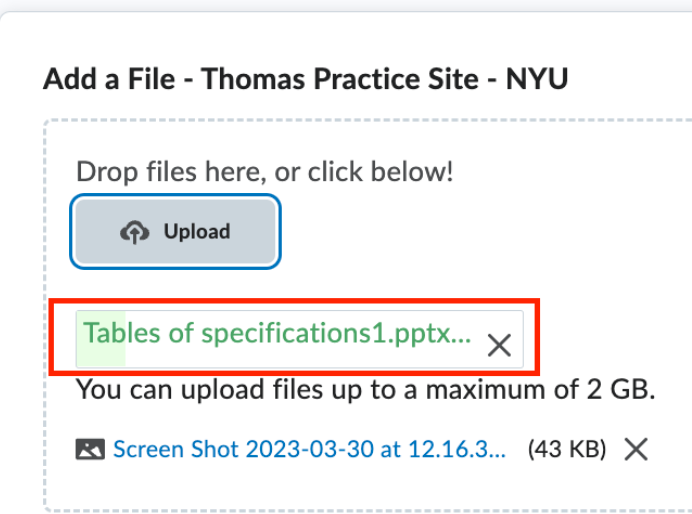Remove the Screen Shot 2023-03-30 file
This screenshot has width=692, height=514.
tap(636, 449)
